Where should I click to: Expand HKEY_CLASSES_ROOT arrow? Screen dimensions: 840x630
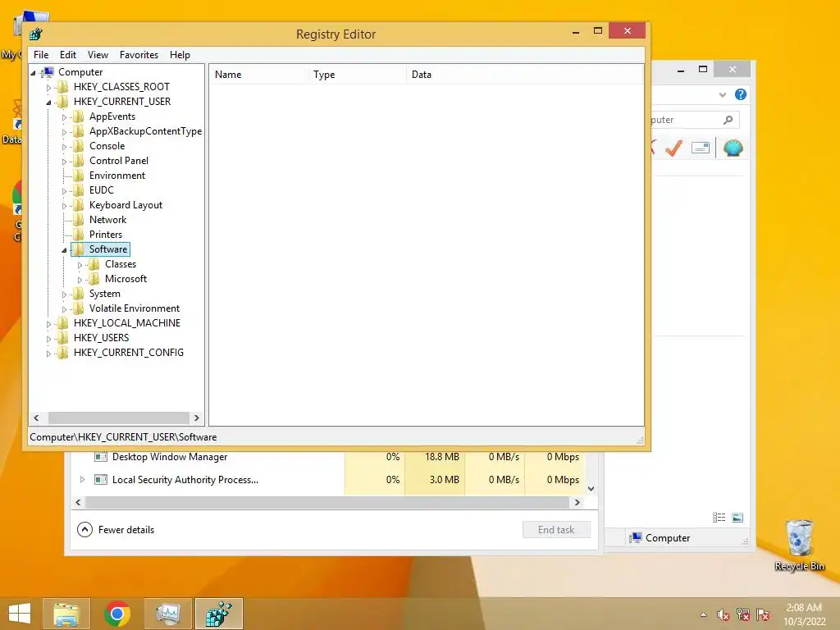click(48, 87)
